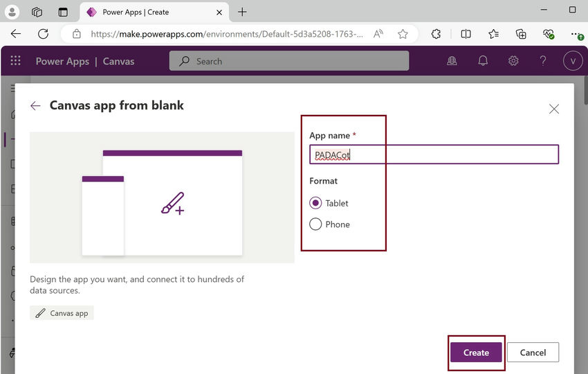Screen dimensions: 588x374
Task: Click the Create button
Action: tap(476, 353)
